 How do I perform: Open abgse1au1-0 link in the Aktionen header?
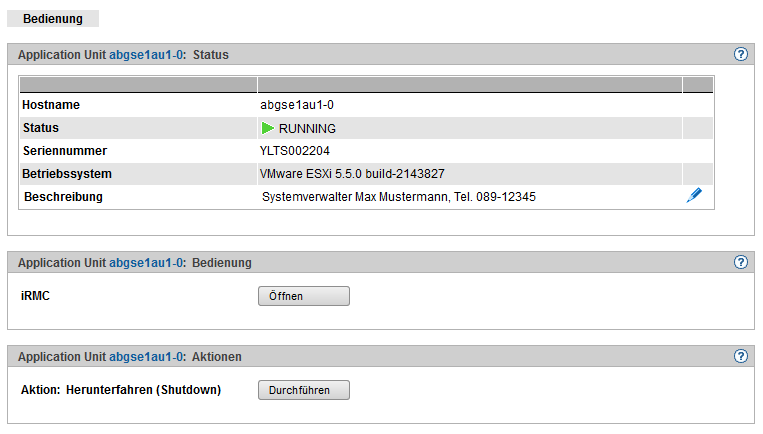(147, 357)
